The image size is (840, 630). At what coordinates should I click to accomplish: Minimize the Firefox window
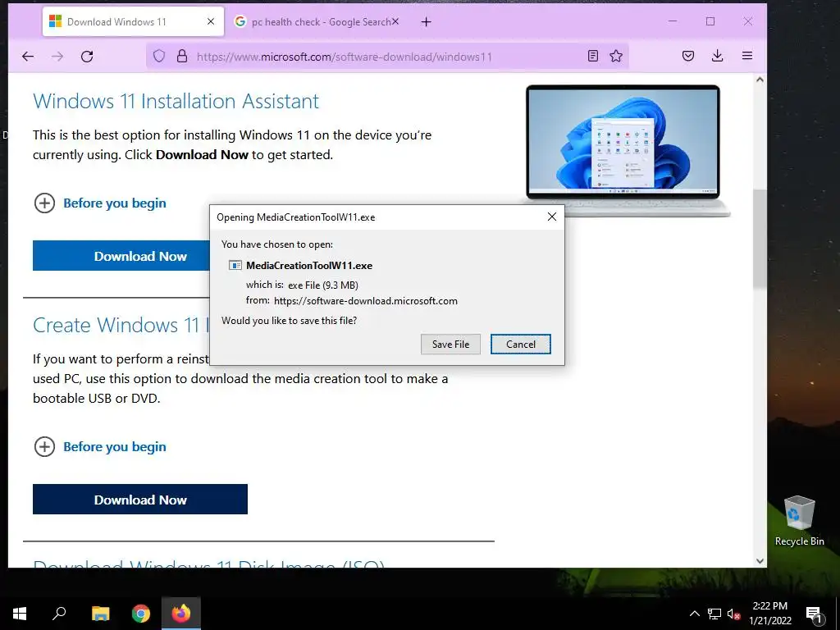673,21
